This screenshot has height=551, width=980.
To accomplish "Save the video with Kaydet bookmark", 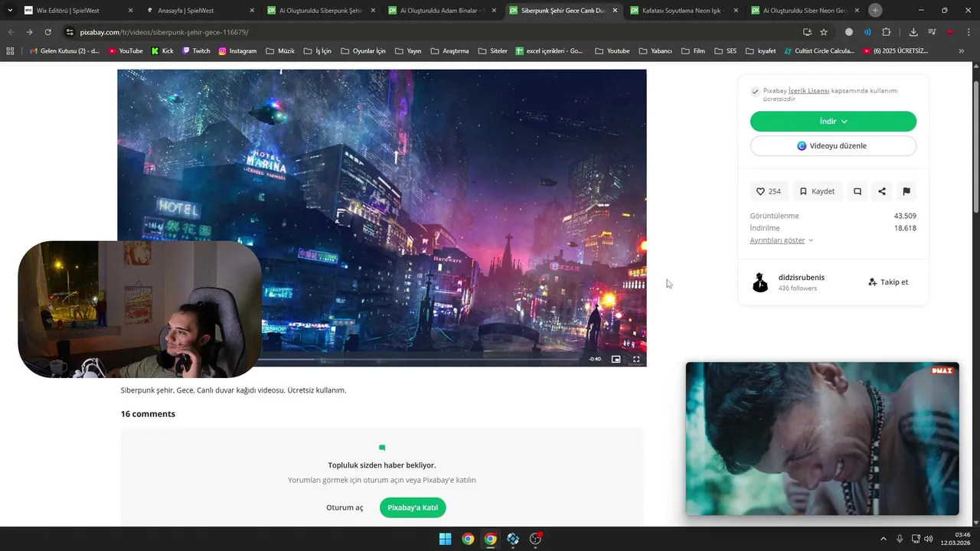I will (x=817, y=191).
